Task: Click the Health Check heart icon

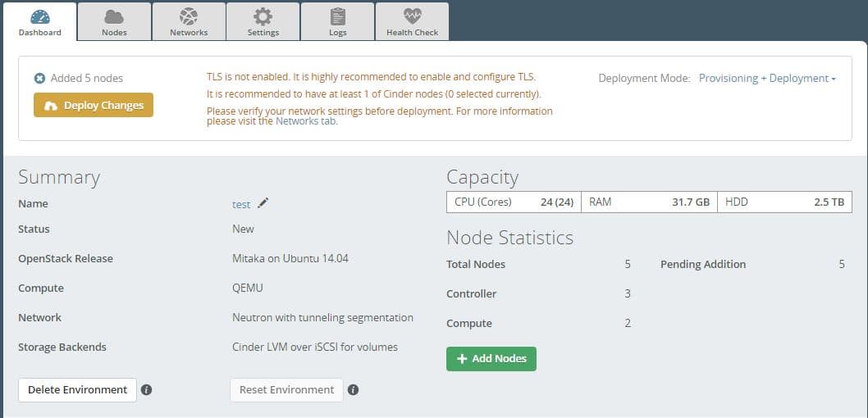Action: tap(412, 16)
